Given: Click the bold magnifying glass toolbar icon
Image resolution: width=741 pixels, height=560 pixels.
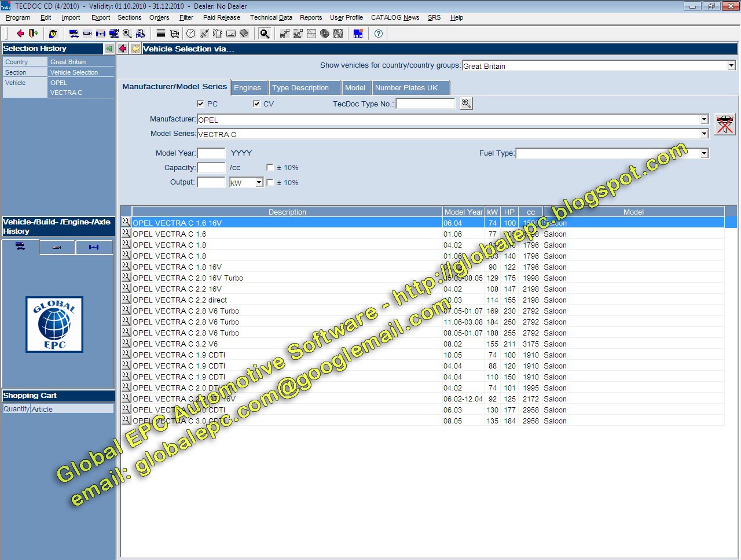Looking at the screenshot, I should (264, 34).
